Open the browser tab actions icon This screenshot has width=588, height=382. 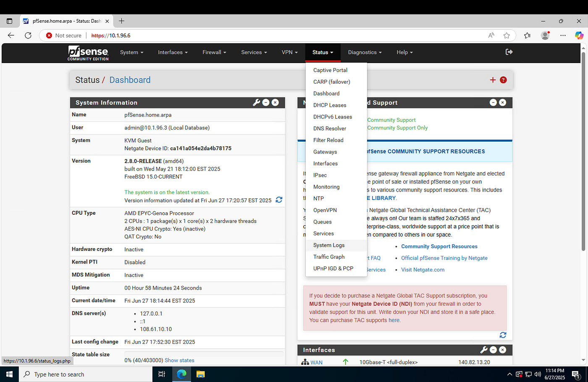(9, 21)
